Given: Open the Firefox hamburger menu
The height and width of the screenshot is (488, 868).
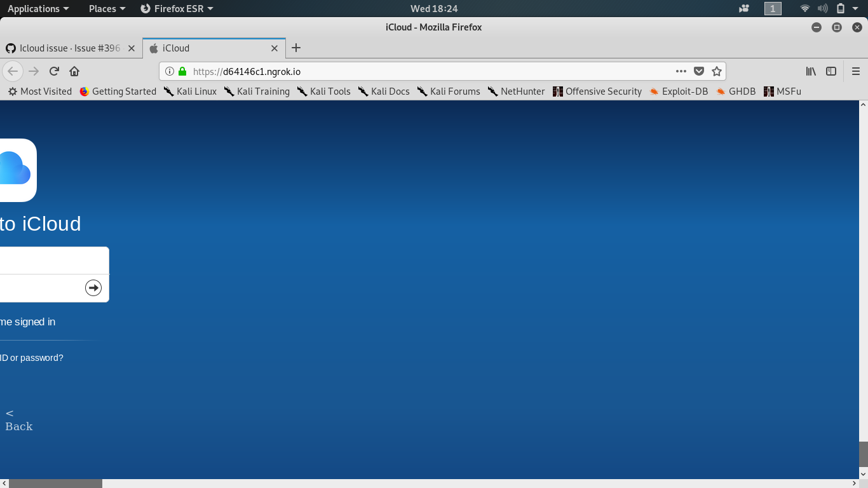Looking at the screenshot, I should [x=855, y=71].
